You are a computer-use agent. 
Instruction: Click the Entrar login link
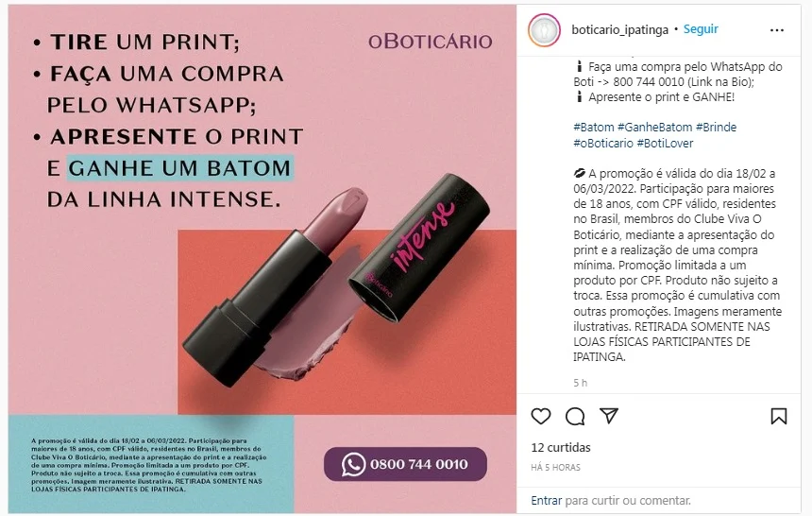(547, 501)
